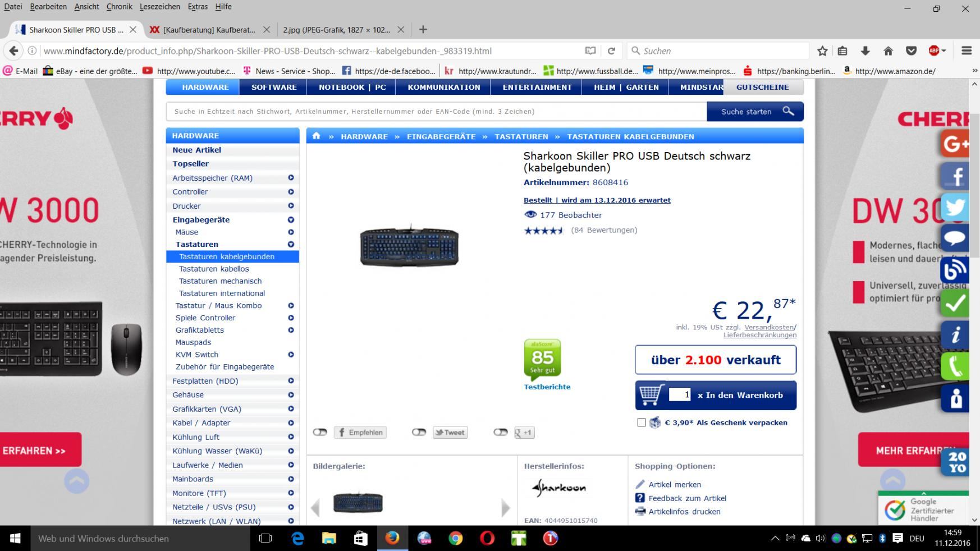Click the Facebook side button
Image resolution: width=980 pixels, height=551 pixels.
click(x=955, y=176)
